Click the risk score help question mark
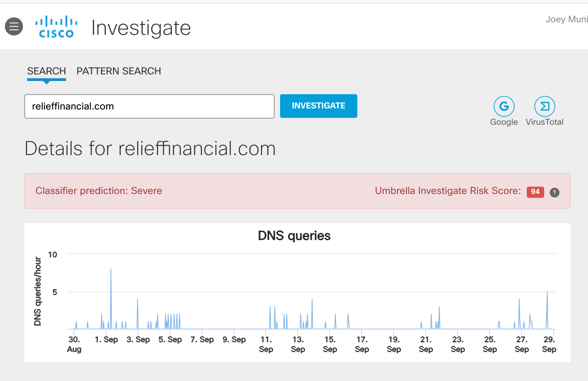Image resolution: width=588 pixels, height=381 pixels. [x=554, y=192]
